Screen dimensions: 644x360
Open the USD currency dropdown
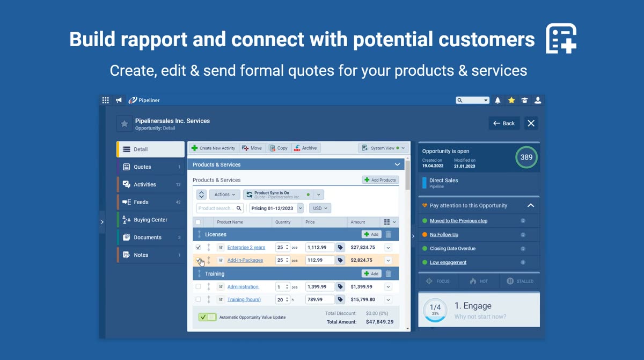point(320,208)
